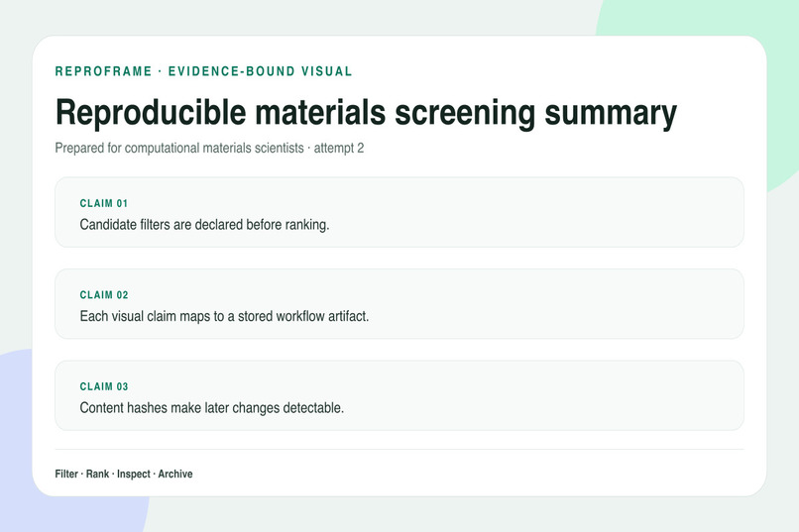799x532 pixels.
Task: Click the Inspect step in footer
Action: 134,474
